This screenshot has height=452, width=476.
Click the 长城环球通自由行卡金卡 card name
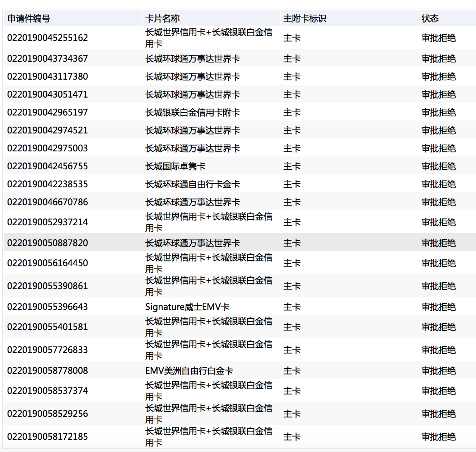[192, 184]
